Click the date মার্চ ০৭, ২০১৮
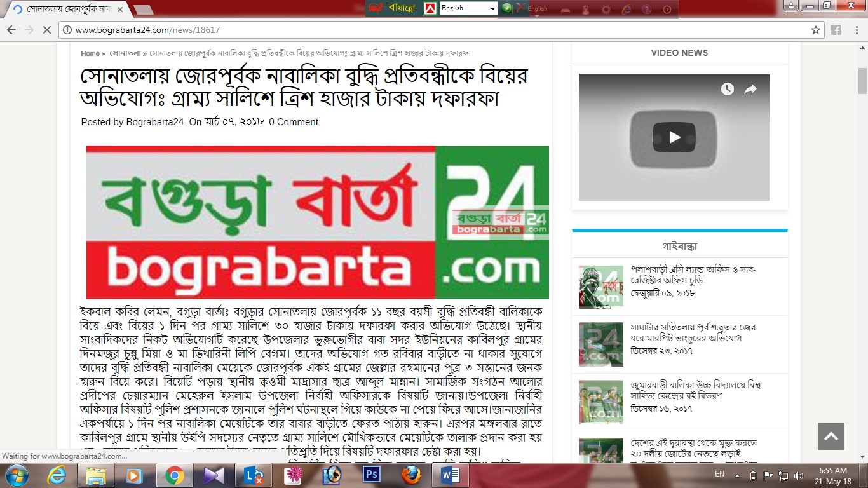The image size is (868, 488). click(233, 122)
